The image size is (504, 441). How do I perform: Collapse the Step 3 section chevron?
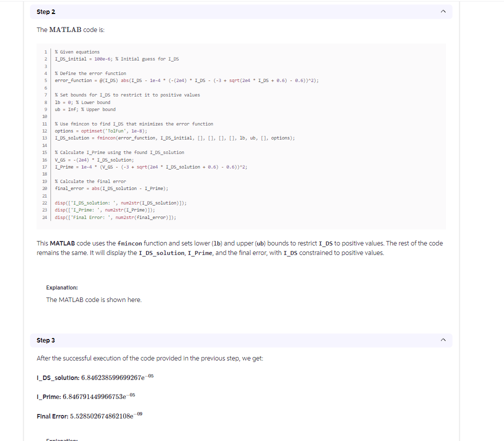coord(442,340)
